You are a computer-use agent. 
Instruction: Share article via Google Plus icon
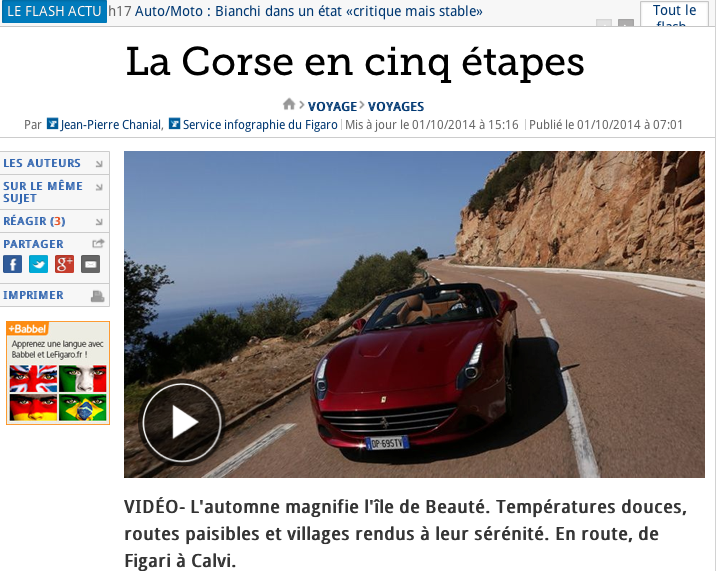64,264
